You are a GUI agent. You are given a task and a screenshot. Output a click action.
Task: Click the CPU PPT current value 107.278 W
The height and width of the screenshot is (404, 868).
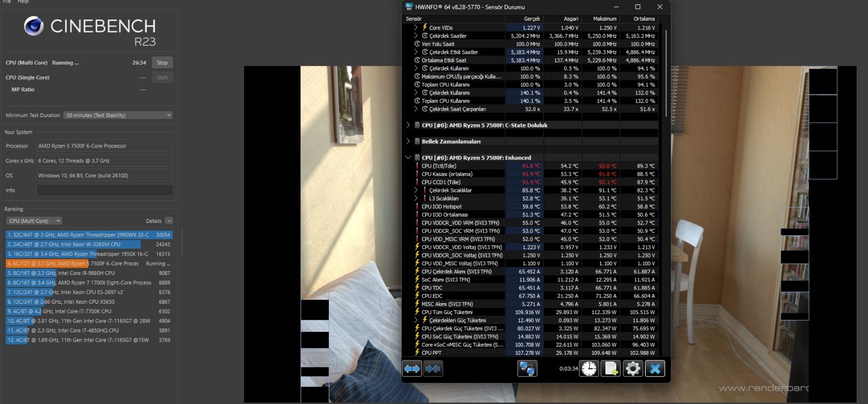pyautogui.click(x=527, y=353)
